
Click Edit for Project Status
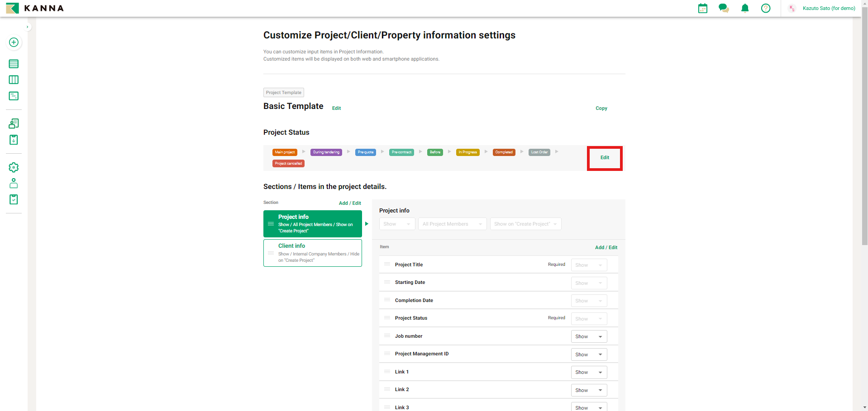click(x=605, y=158)
